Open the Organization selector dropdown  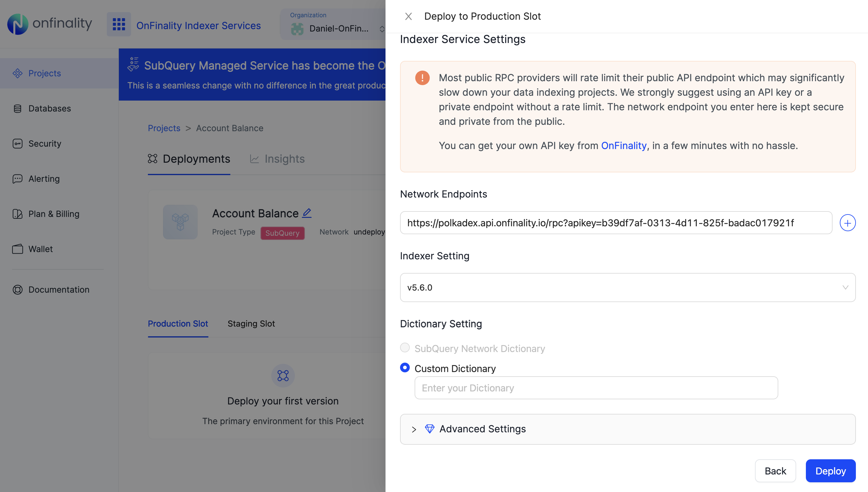point(382,29)
